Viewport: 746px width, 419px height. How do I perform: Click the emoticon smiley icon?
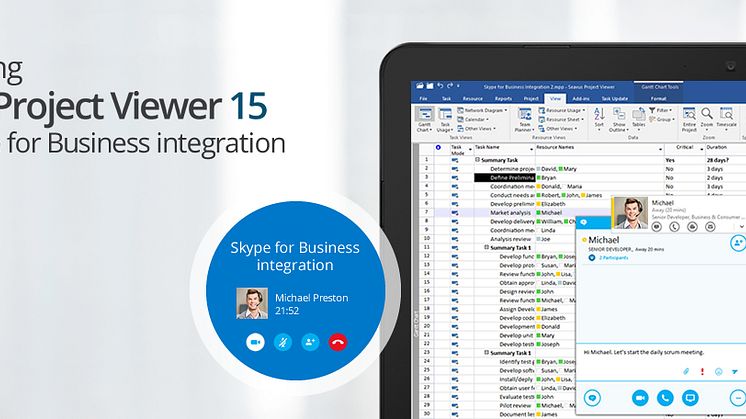point(718,371)
